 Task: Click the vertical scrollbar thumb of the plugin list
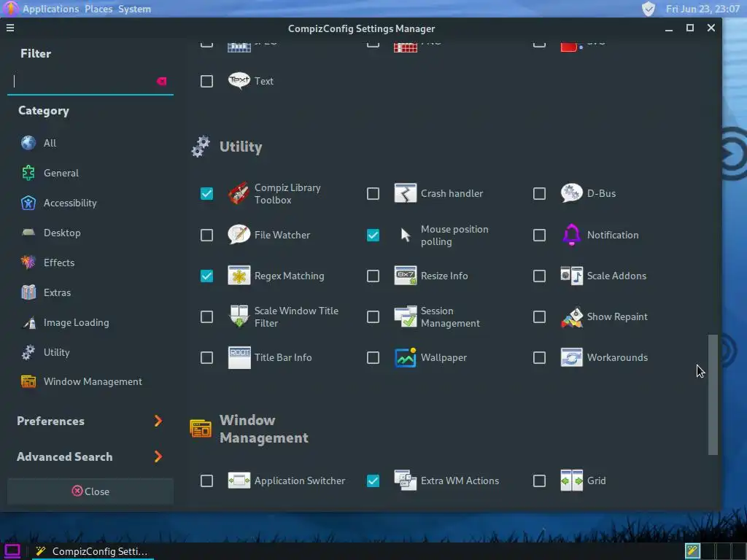713,394
